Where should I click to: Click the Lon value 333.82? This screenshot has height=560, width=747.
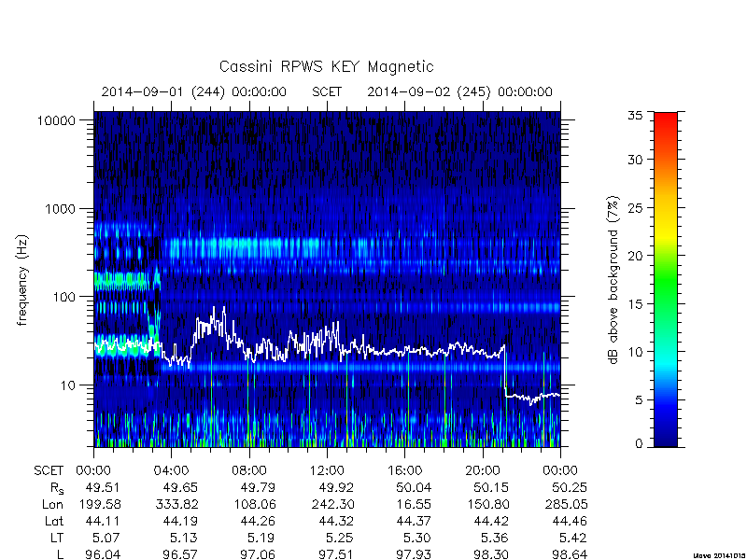[x=176, y=504]
